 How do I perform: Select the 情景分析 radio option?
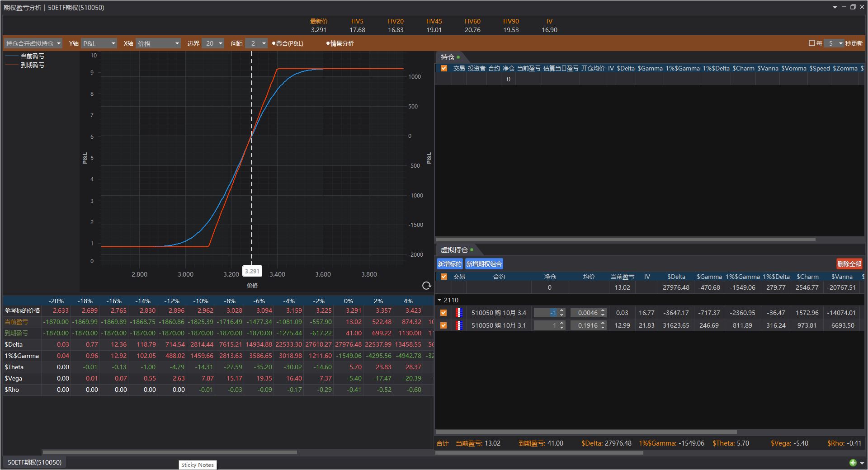coord(328,43)
